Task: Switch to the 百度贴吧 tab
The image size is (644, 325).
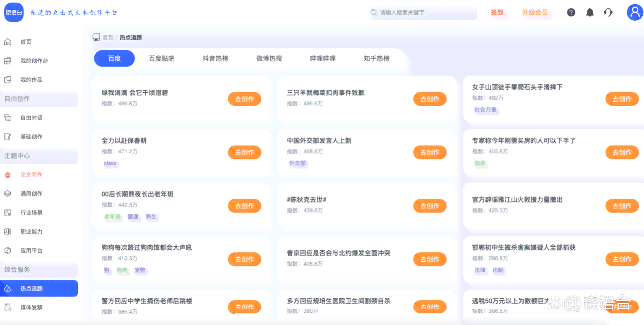Action: coord(162,58)
